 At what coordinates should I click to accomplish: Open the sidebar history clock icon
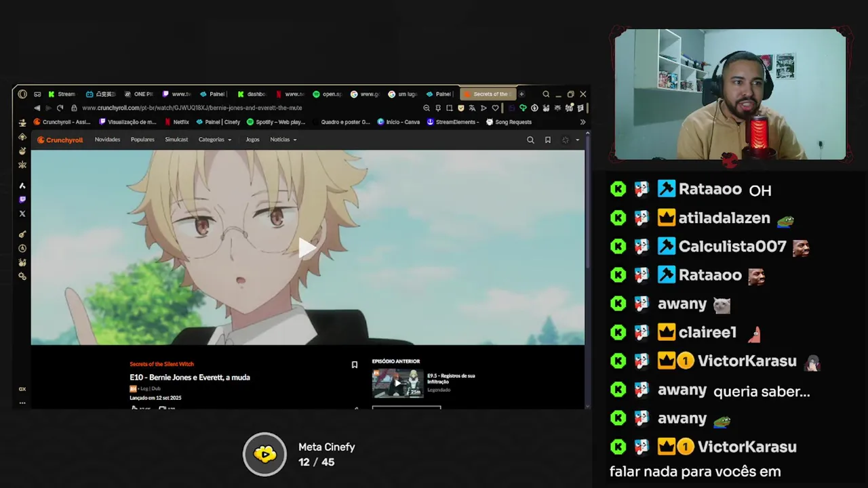coord(22,249)
